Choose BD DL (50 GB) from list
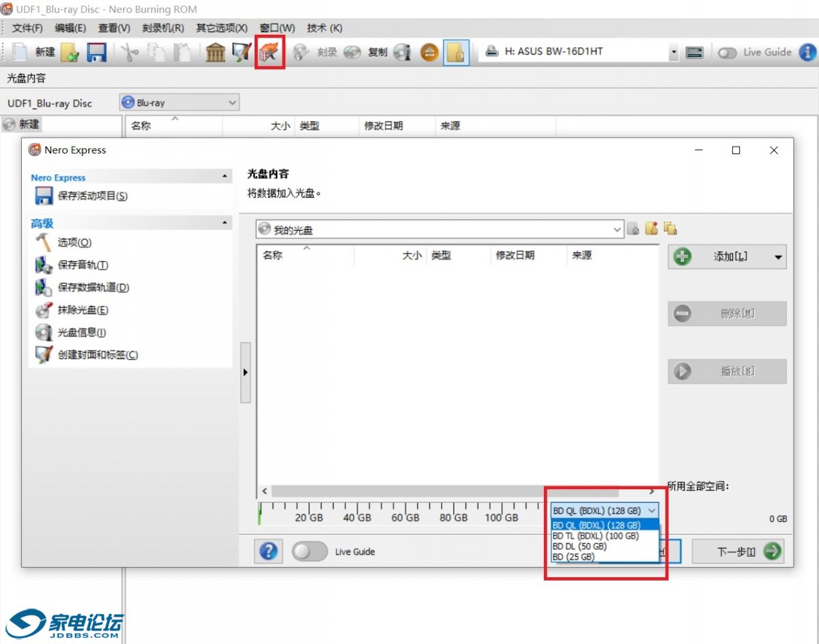This screenshot has height=644, width=819. 579,546
